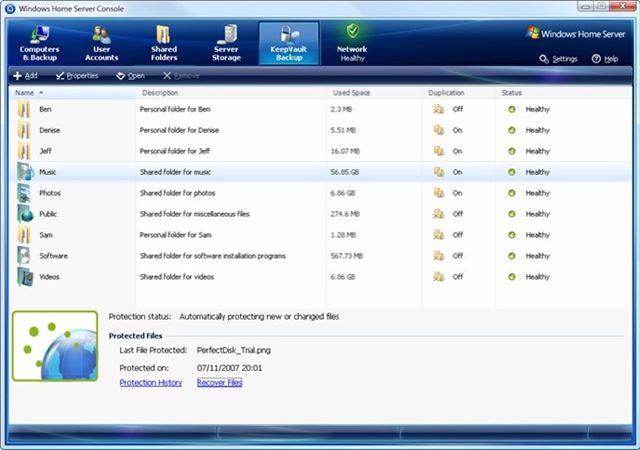Click the Remove toolbar button
Screen dimensions: 640x450
tap(181, 76)
